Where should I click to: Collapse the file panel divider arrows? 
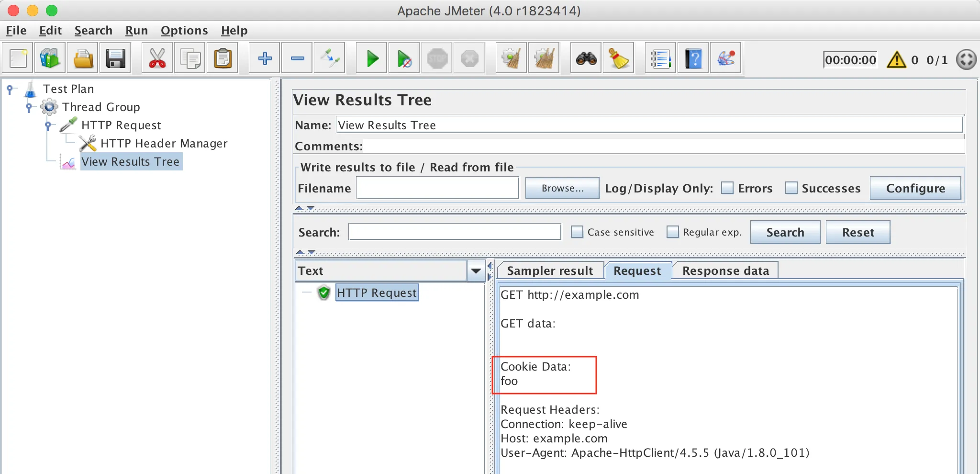click(x=305, y=208)
